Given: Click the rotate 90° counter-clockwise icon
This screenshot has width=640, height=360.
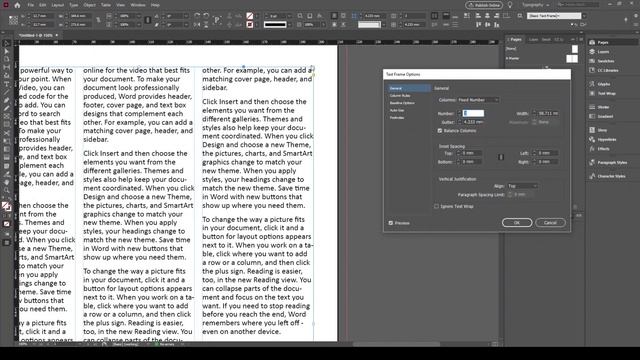Looking at the screenshot, I should click(x=206, y=16).
